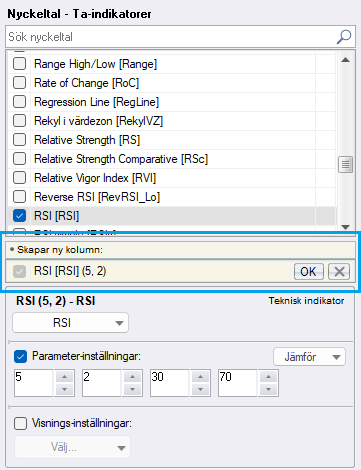Viewport: 361px width, 470px height.
Task: Decrease the first parameter value 5
Action: point(64,389)
